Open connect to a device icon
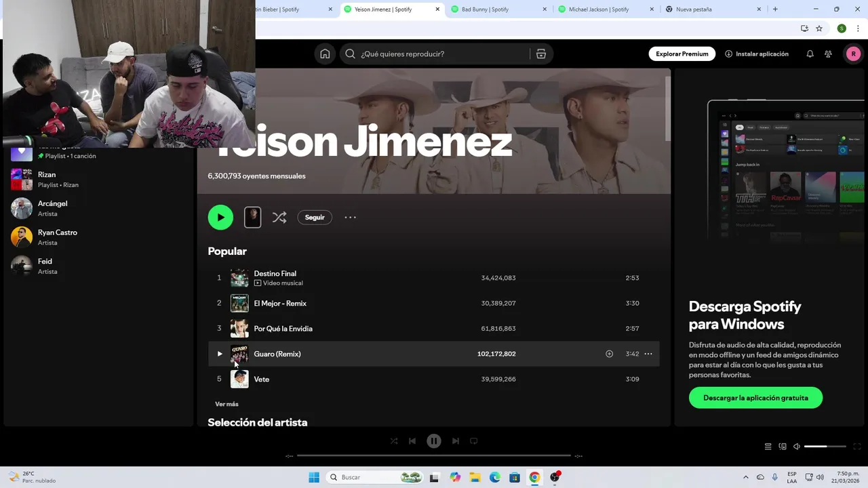The image size is (868, 488). point(783,447)
